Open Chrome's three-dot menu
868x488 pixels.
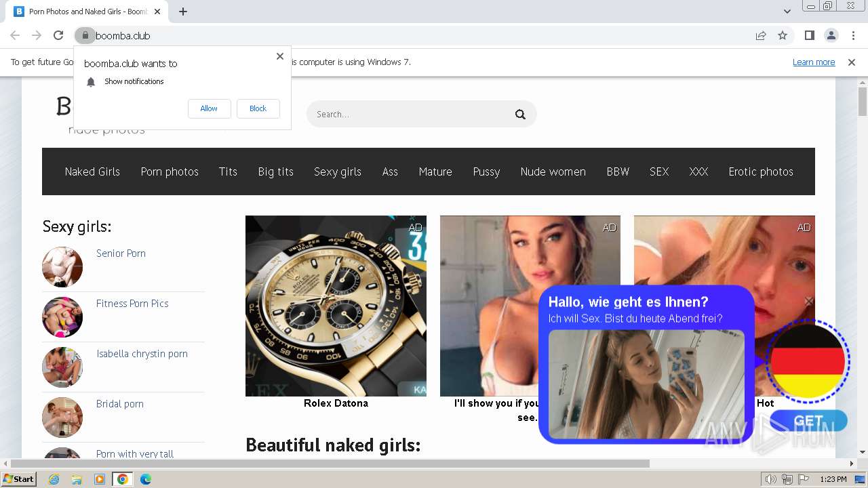(x=853, y=35)
